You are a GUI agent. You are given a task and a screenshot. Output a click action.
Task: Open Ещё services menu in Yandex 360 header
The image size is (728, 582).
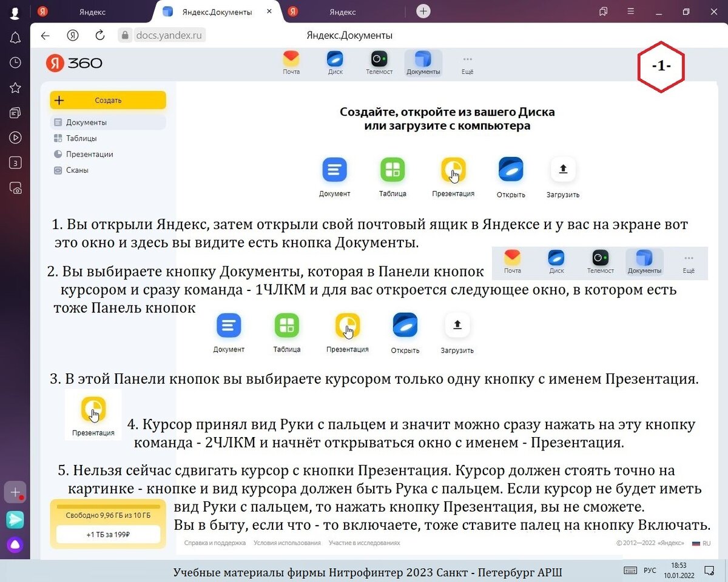(467, 63)
